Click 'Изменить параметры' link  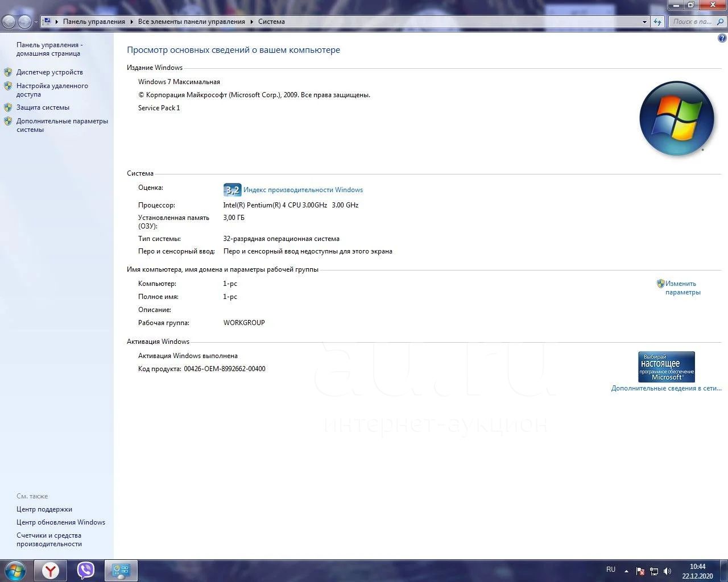682,288
